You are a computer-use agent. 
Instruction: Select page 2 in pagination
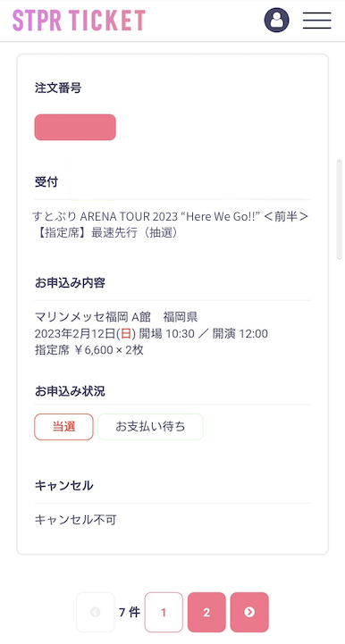coord(206,612)
